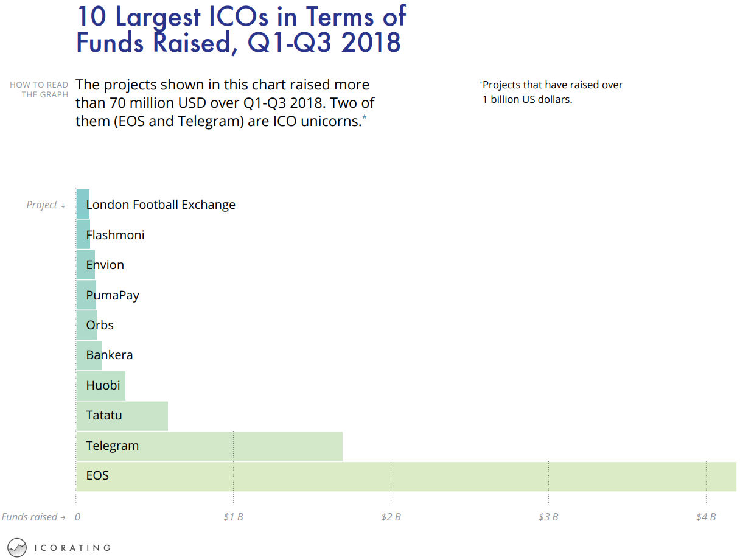Viewport: 740px width, 560px height.
Task: Click the $2 B axis tick label
Action: point(391,517)
